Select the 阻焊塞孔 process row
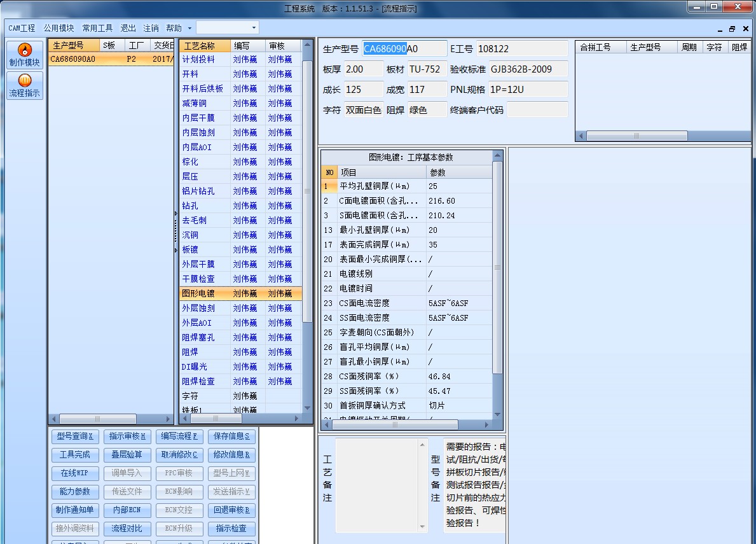 click(240, 338)
